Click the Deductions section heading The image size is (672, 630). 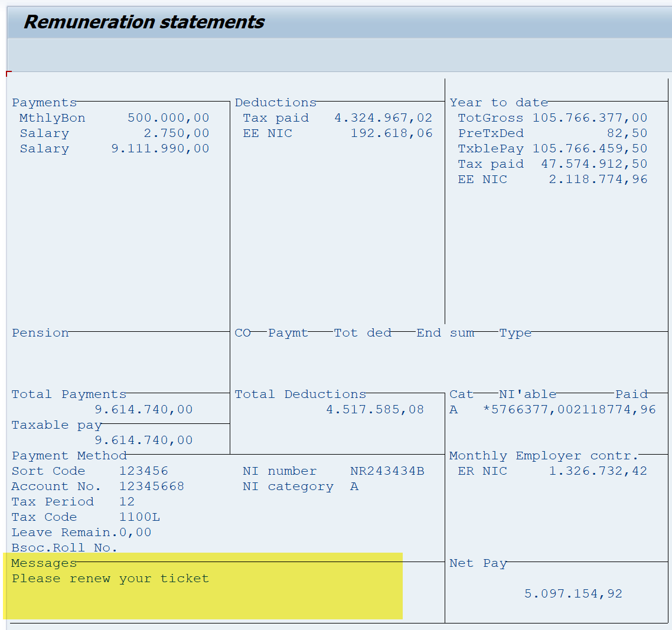point(275,102)
